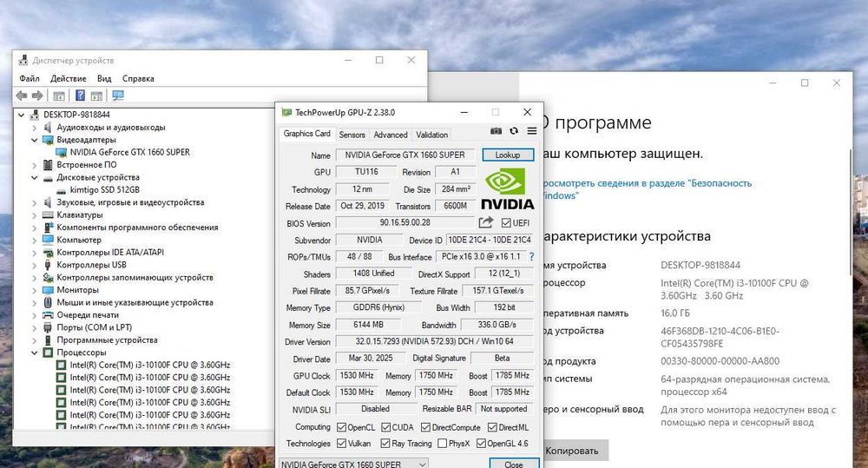Viewport: 868px width, 468px height.
Task: Open the Файл menu in Device Manager
Action: pos(30,79)
